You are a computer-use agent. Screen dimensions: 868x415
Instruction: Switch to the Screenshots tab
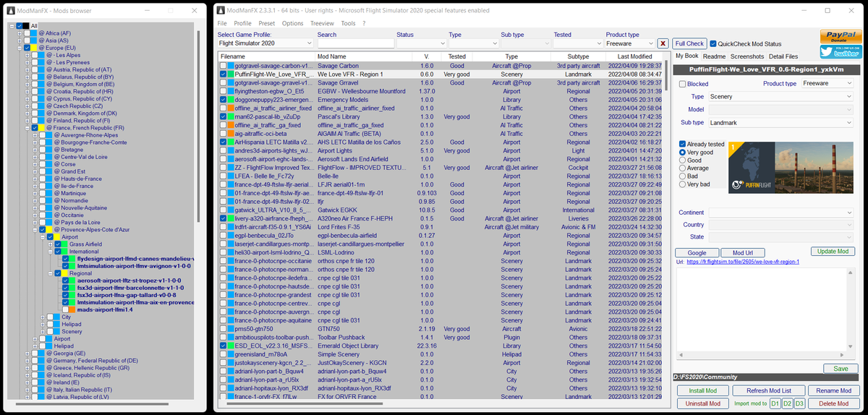(x=747, y=56)
